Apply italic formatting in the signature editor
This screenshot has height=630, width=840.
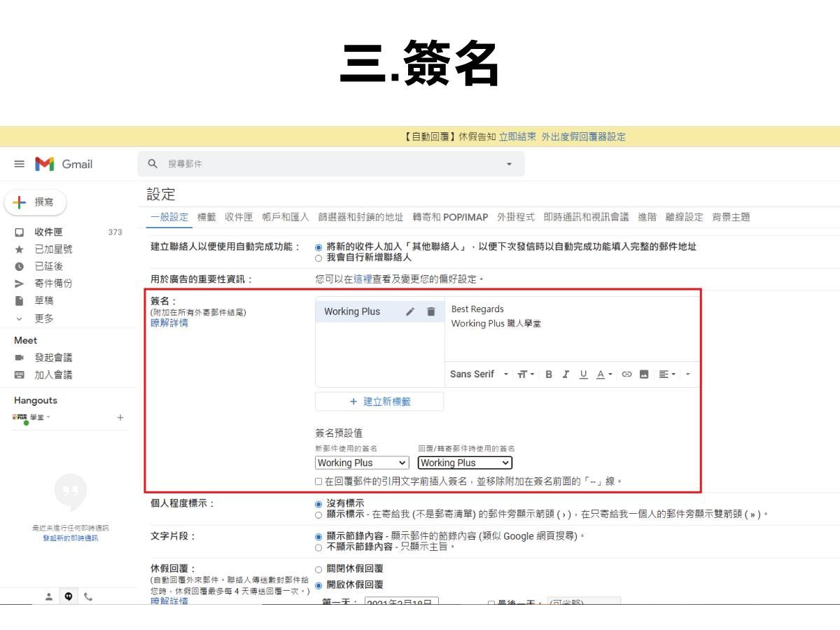[x=566, y=374]
